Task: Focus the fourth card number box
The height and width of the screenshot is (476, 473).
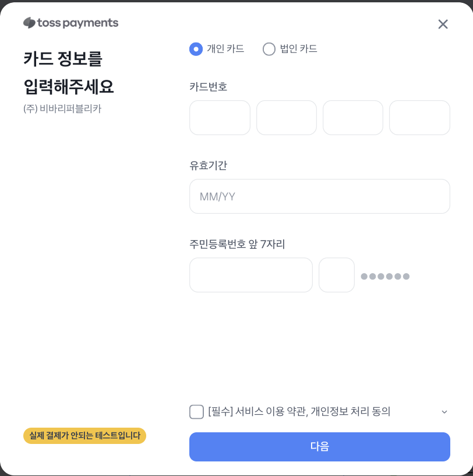Action: pyautogui.click(x=419, y=118)
